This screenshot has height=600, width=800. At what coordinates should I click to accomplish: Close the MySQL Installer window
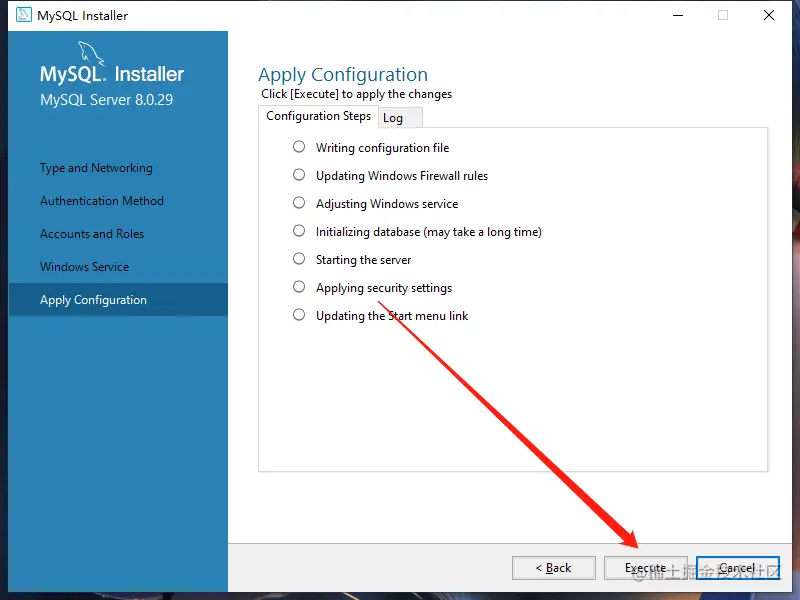click(769, 15)
